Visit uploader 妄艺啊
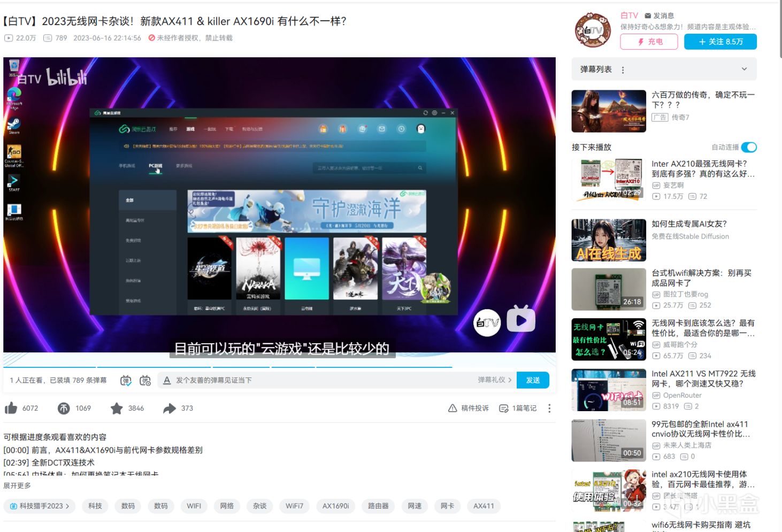This screenshot has width=782, height=532. (673, 186)
